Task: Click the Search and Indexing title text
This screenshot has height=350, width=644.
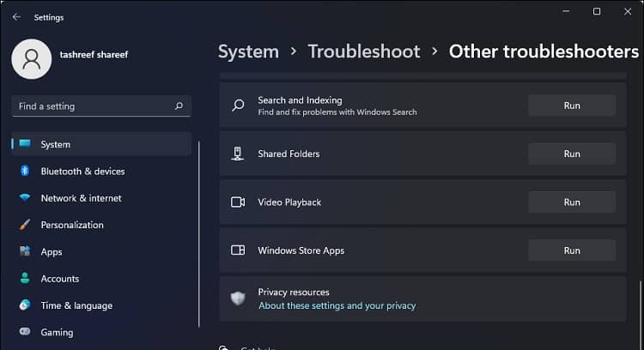Action: click(300, 100)
